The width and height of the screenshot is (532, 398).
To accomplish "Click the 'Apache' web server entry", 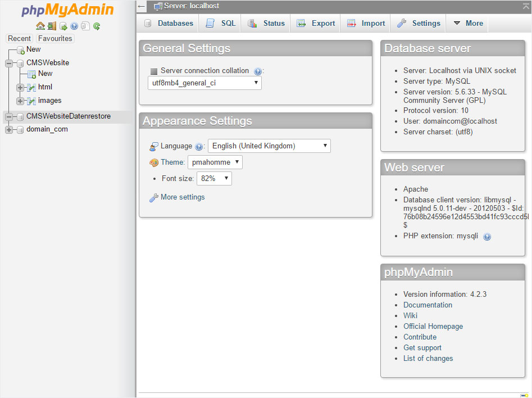I will [416, 189].
